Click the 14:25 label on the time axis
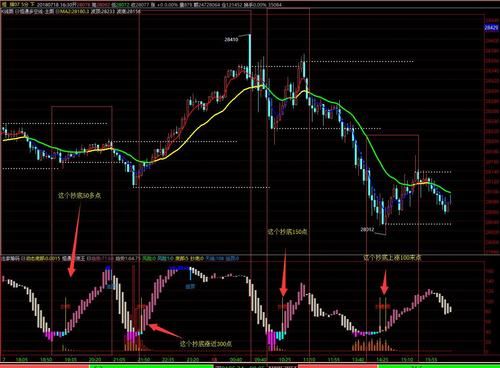This screenshot has height=368, width=500. click(383, 360)
